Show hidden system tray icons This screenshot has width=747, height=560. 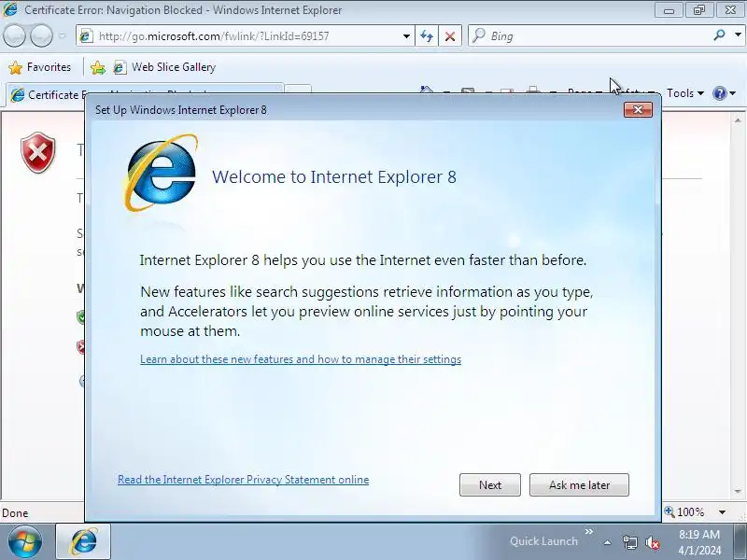pos(608,542)
